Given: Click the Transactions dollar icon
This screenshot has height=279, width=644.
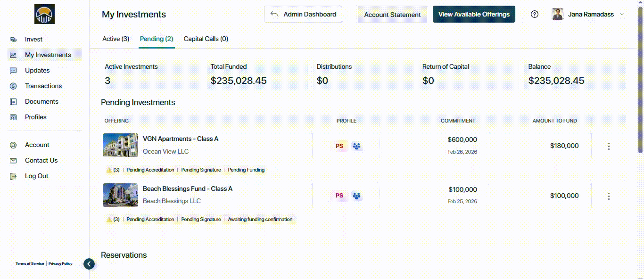Looking at the screenshot, I should coord(14,86).
